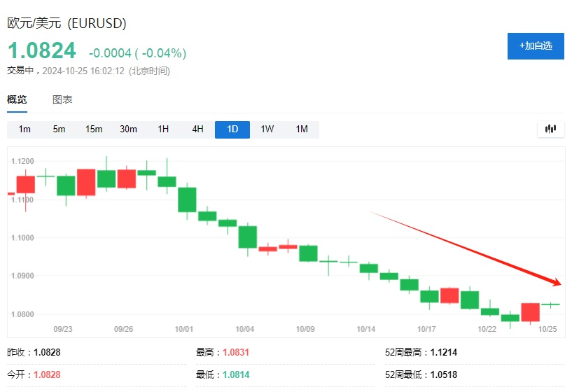This screenshot has height=392, width=579.
Task: Switch to 4H candles
Action: click(197, 129)
